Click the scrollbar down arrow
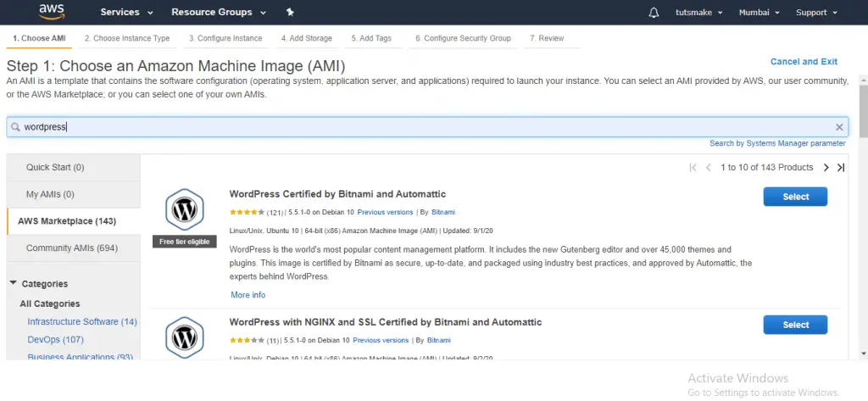Image resolution: width=868 pixels, height=401 pixels. (864, 353)
